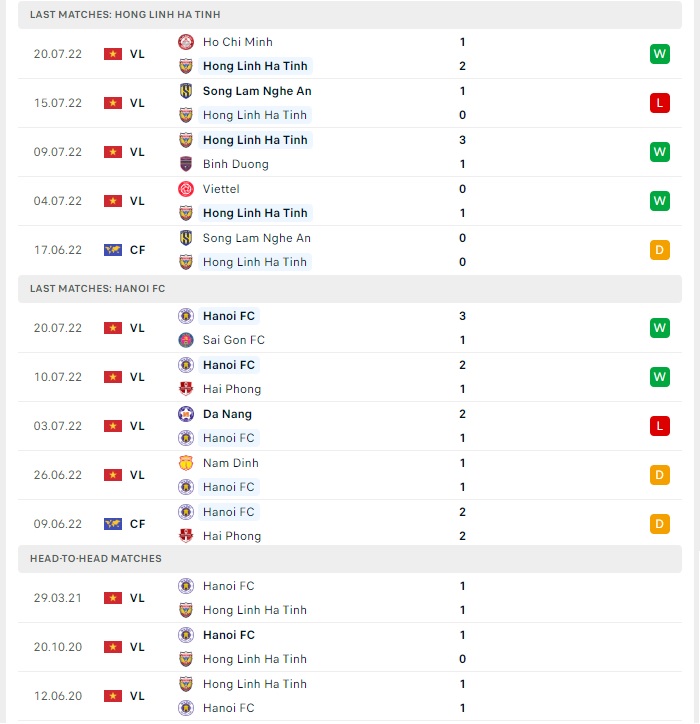The height and width of the screenshot is (724, 700).
Task: Click the Da Nang club crest icon
Action: (186, 414)
